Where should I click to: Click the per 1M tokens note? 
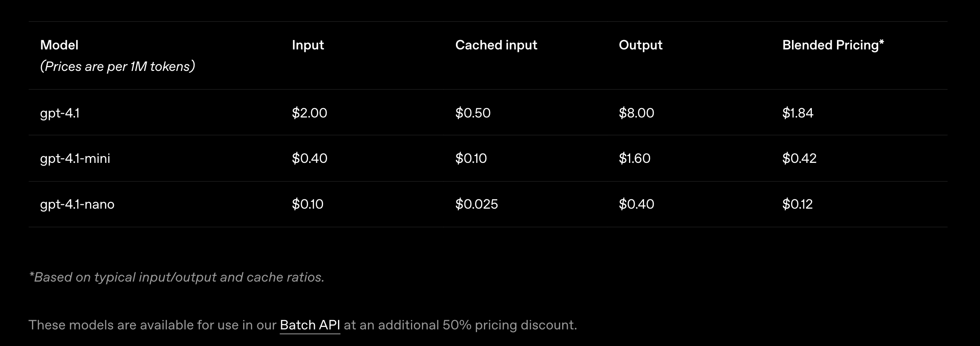pos(118,66)
